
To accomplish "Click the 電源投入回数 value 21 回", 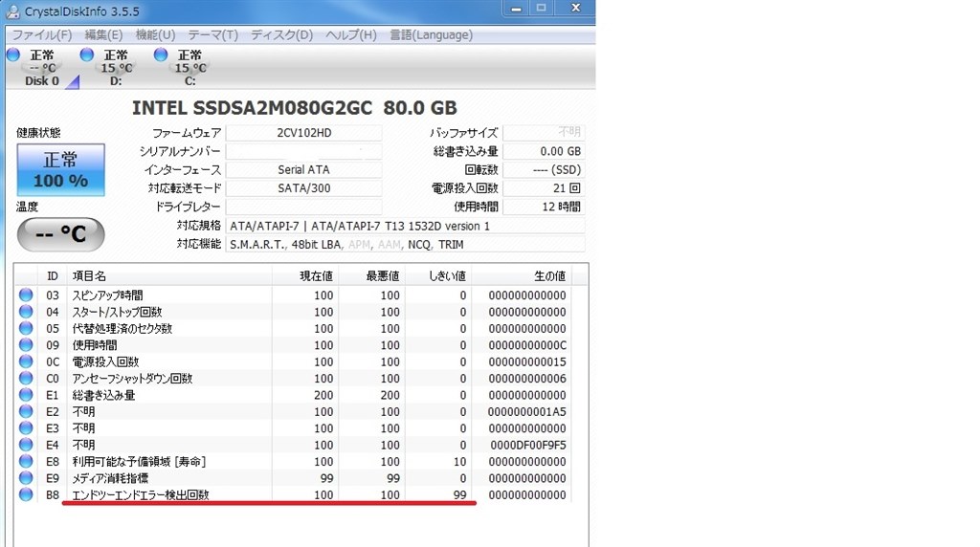I will [544, 188].
